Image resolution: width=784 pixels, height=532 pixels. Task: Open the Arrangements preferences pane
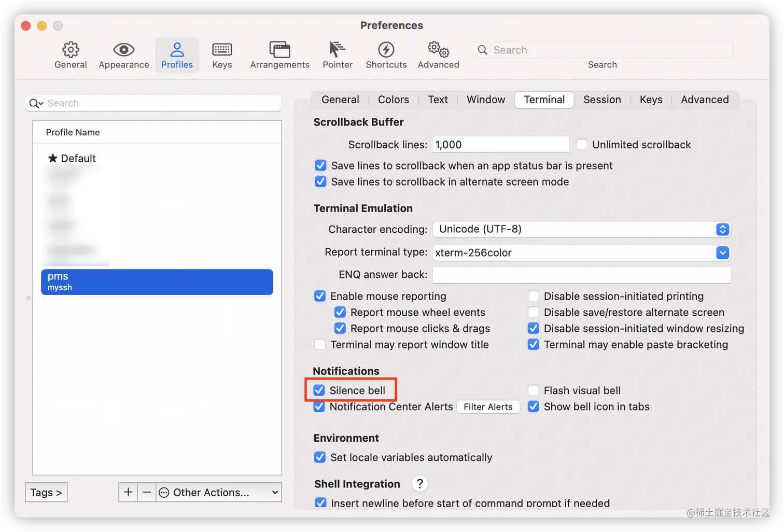pos(279,55)
